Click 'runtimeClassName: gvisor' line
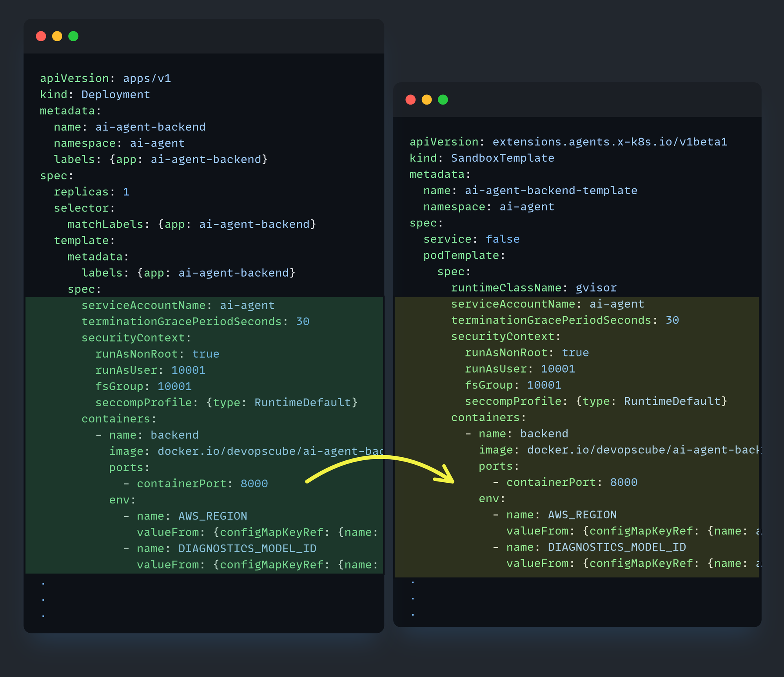784x677 pixels. [534, 288]
